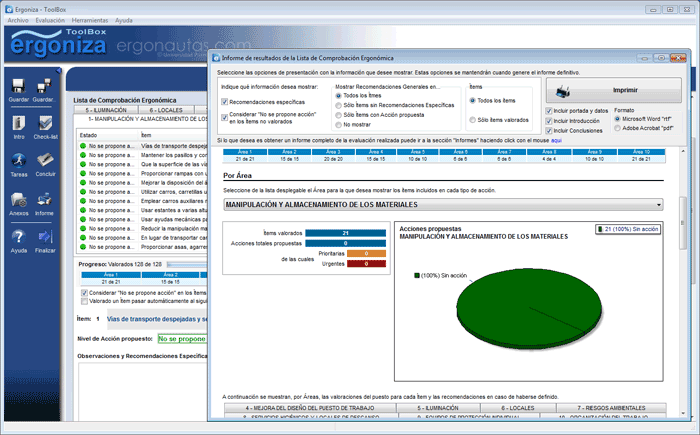
Task: Select the No mostrar radio option
Action: coord(338,125)
